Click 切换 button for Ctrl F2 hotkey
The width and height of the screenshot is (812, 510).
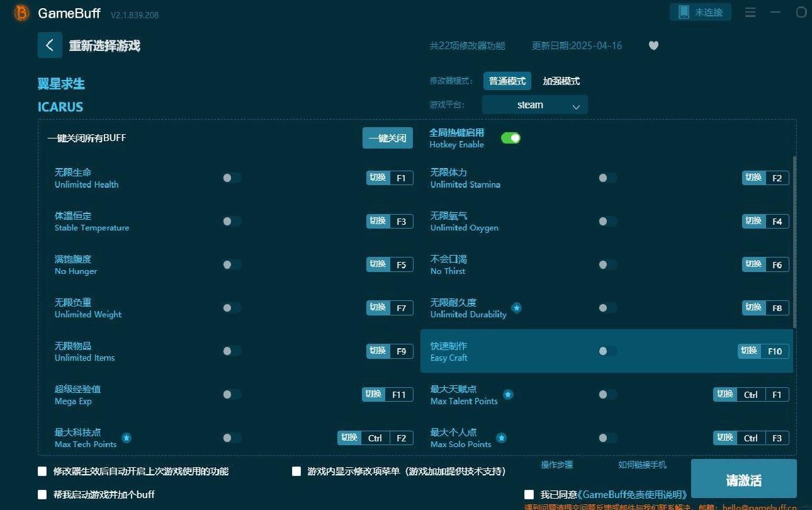point(349,438)
